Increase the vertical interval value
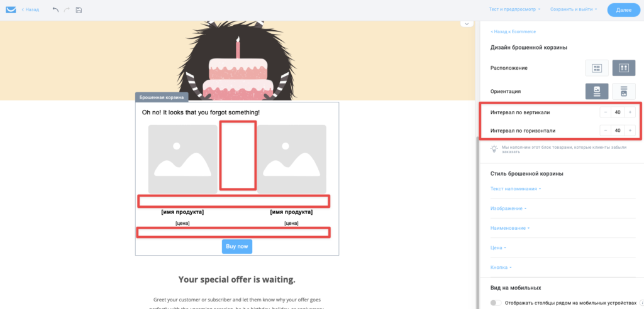The image size is (644, 309). tap(630, 112)
